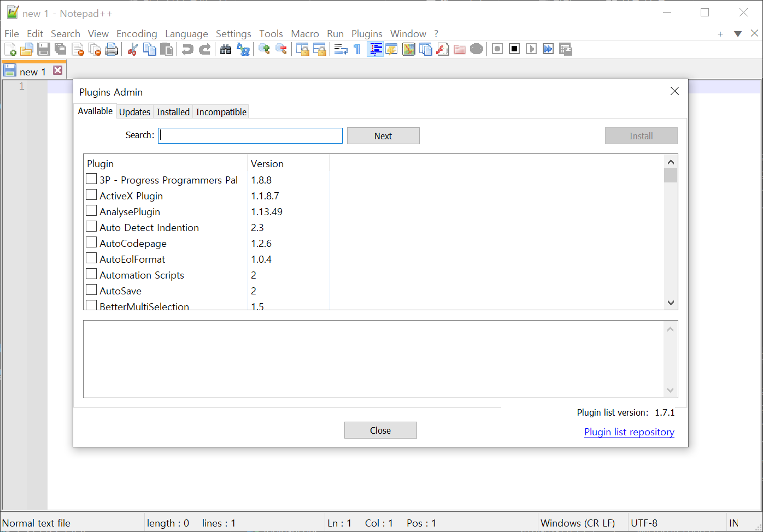Viewport: 763px width, 532px height.
Task: Click the plugin list scrollbar thumb
Action: (671, 175)
